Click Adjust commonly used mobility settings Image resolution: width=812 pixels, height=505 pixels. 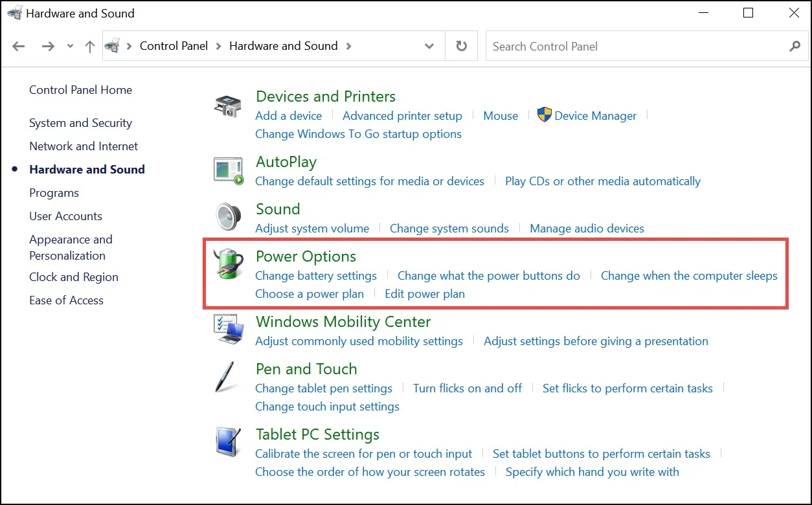(x=359, y=341)
